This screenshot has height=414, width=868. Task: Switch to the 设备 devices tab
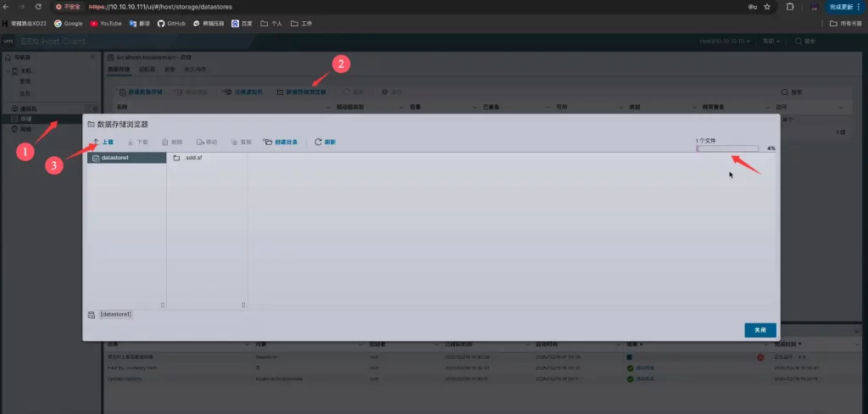[170, 69]
